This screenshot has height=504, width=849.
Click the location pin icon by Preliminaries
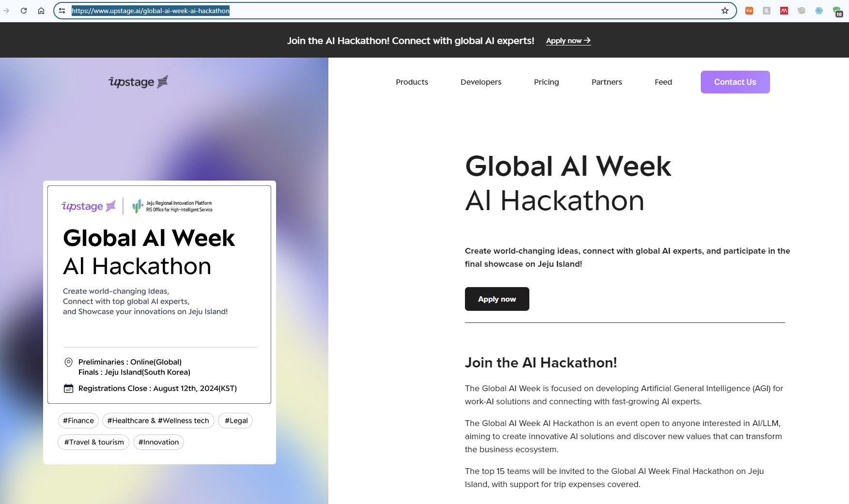tap(69, 362)
